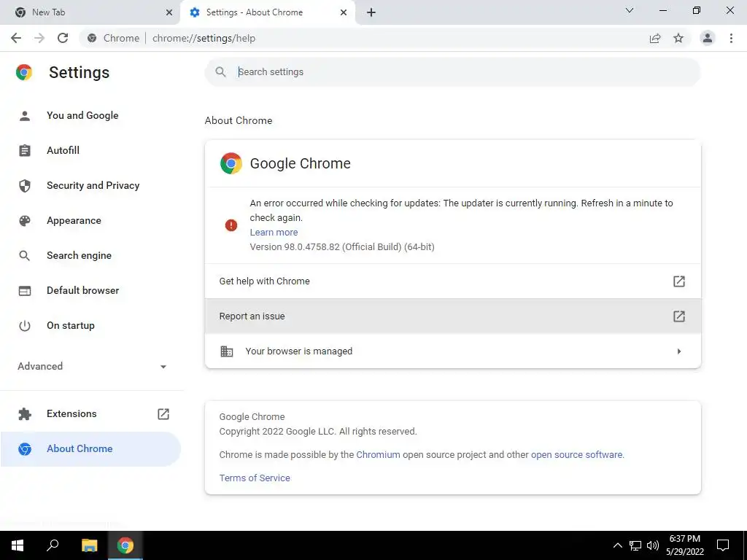Click the Chrome site info chip in address bar
The height and width of the screenshot is (560, 747).
(x=113, y=38)
